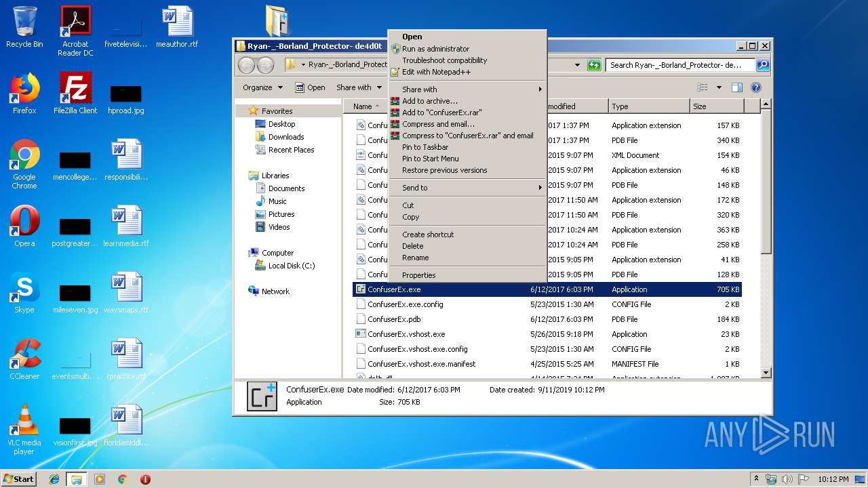Click the Internet Explorer taskbar icon
The image size is (868, 488).
point(54,479)
